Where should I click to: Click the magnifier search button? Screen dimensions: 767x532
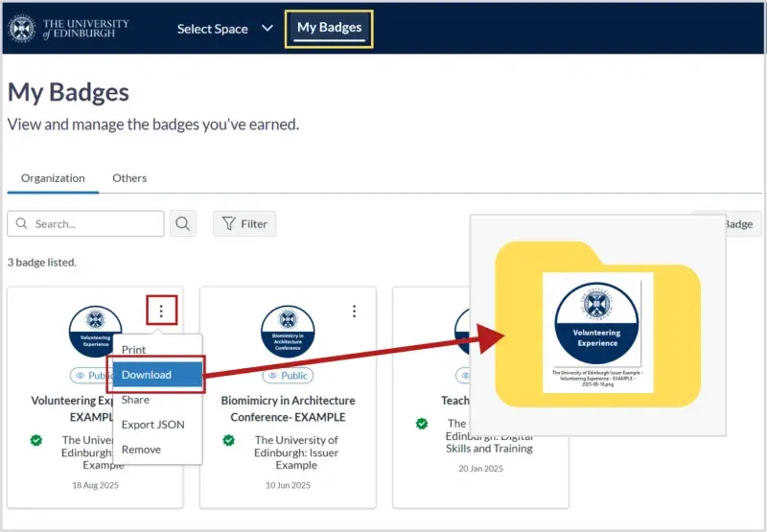183,224
